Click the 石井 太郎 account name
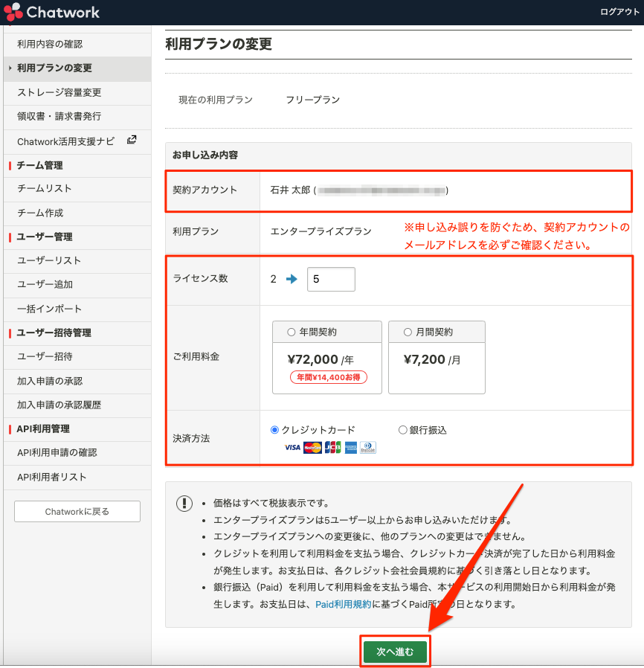The height and width of the screenshot is (668, 644). [x=290, y=190]
